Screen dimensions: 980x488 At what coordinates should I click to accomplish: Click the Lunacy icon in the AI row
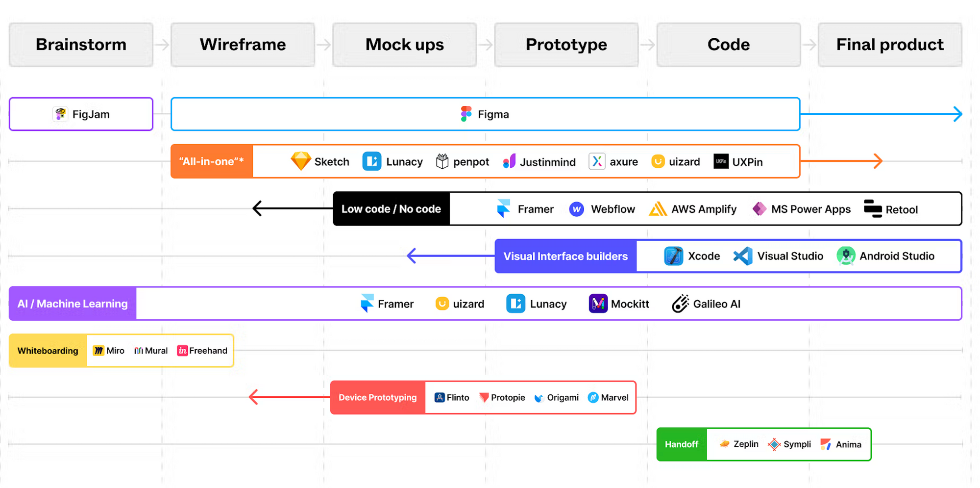[x=515, y=304]
